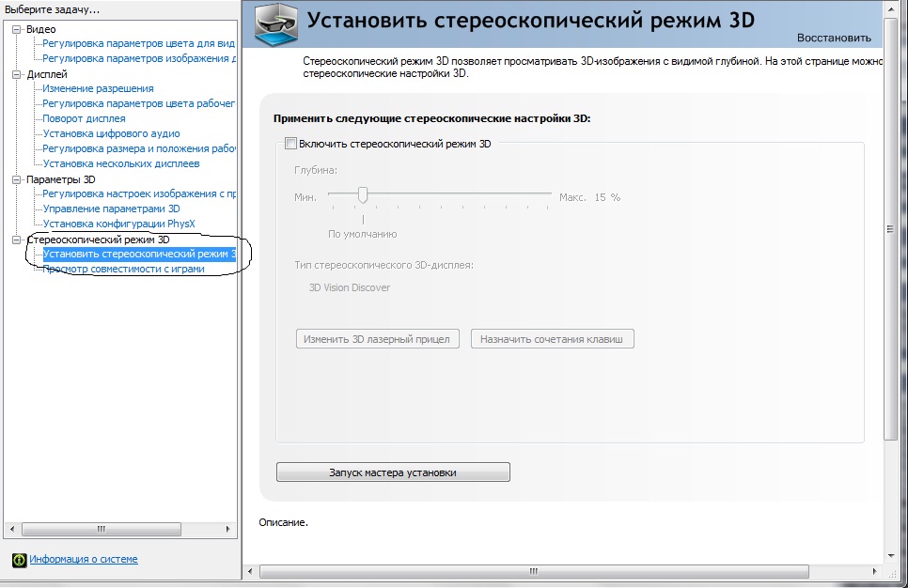
Task: Select Поворот дисплея task
Action: (84, 118)
